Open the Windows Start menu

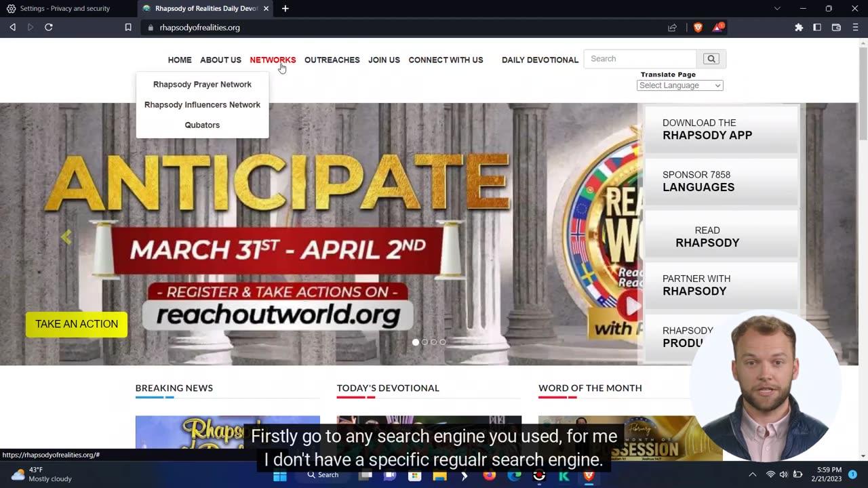click(280, 475)
